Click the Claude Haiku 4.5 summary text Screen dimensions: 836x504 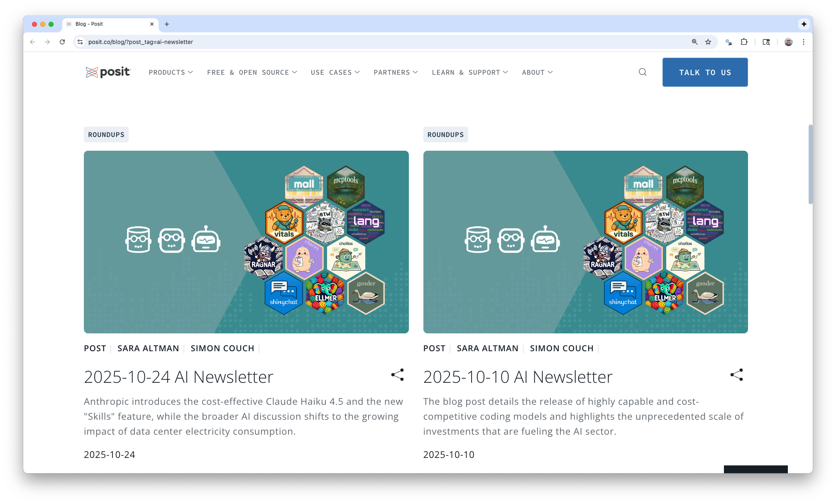click(244, 416)
